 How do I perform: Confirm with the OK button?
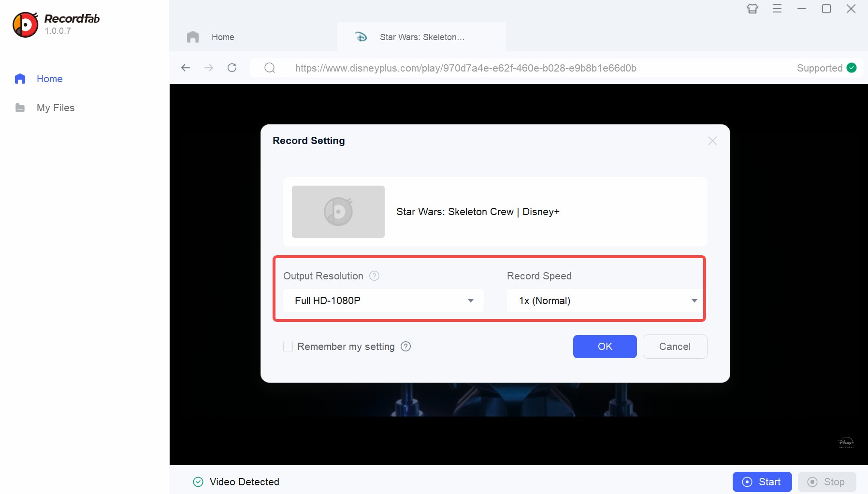[x=605, y=347]
